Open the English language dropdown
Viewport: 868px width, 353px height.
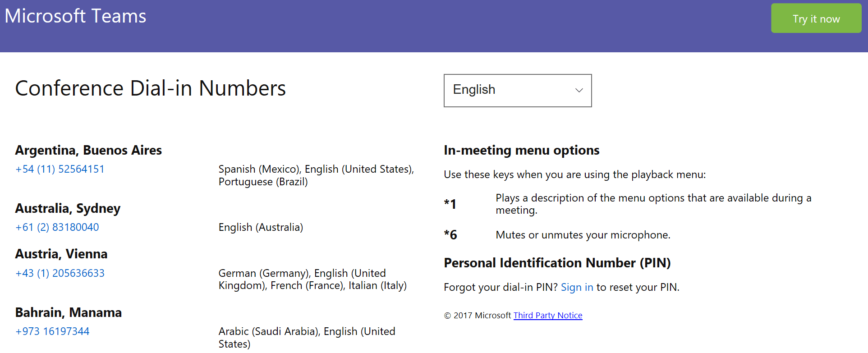(x=518, y=90)
